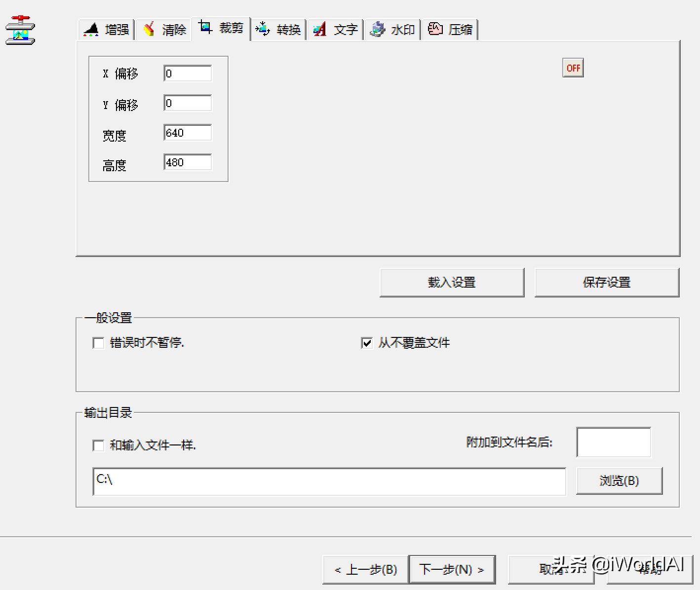This screenshot has width=700, height=590.
Task: Click the 增强 tab's histogram icon
Action: click(x=91, y=30)
